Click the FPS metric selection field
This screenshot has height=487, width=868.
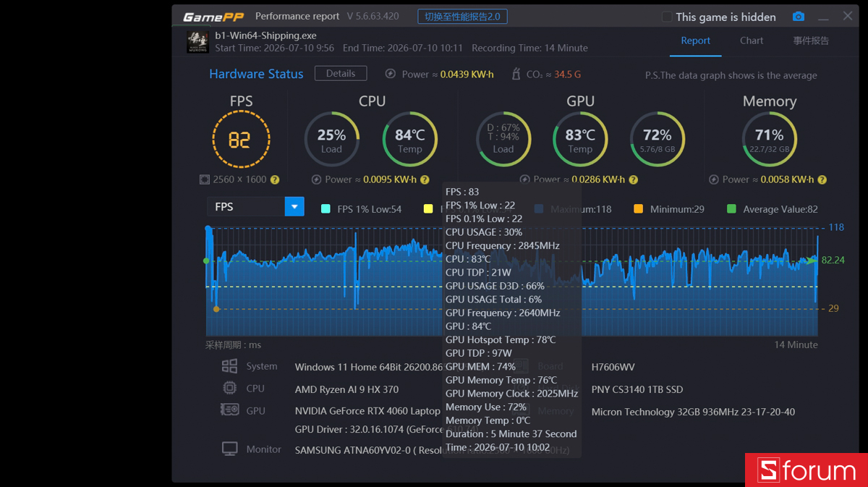[255, 207]
